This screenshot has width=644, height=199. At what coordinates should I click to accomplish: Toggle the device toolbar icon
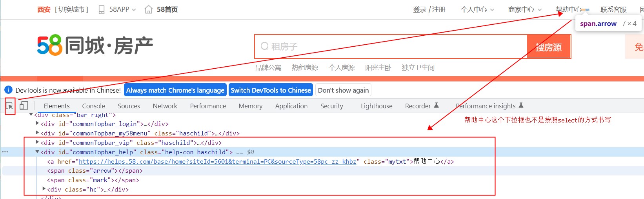tap(24, 106)
